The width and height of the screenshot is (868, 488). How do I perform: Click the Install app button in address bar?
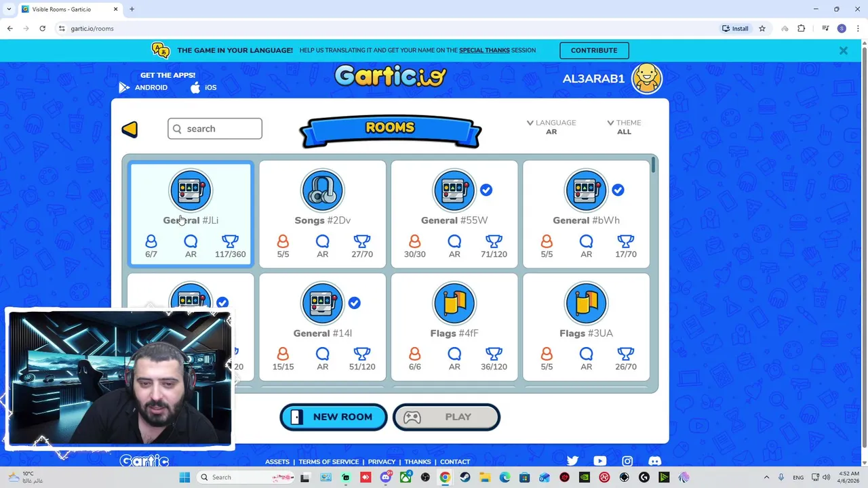[x=735, y=28]
